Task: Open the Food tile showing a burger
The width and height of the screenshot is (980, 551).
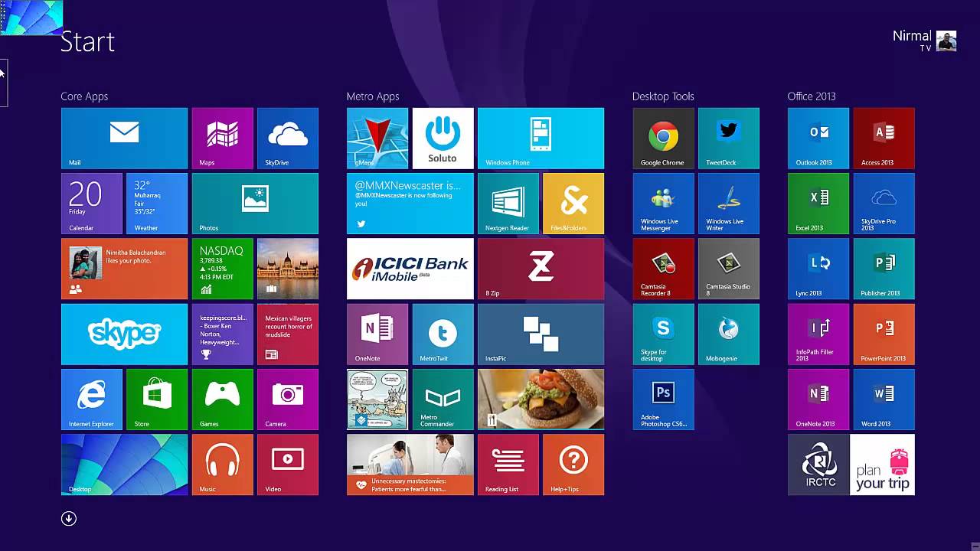Action: click(x=541, y=399)
